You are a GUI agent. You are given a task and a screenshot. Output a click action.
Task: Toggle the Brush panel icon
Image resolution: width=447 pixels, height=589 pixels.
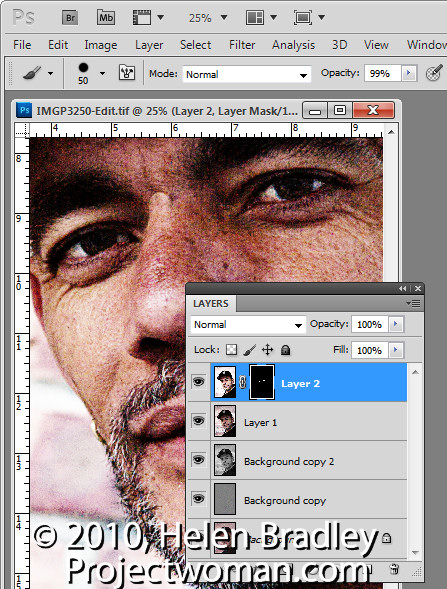point(127,72)
